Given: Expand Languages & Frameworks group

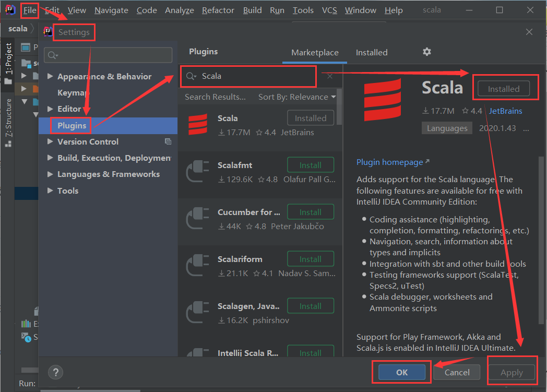Looking at the screenshot, I should click(50, 174).
